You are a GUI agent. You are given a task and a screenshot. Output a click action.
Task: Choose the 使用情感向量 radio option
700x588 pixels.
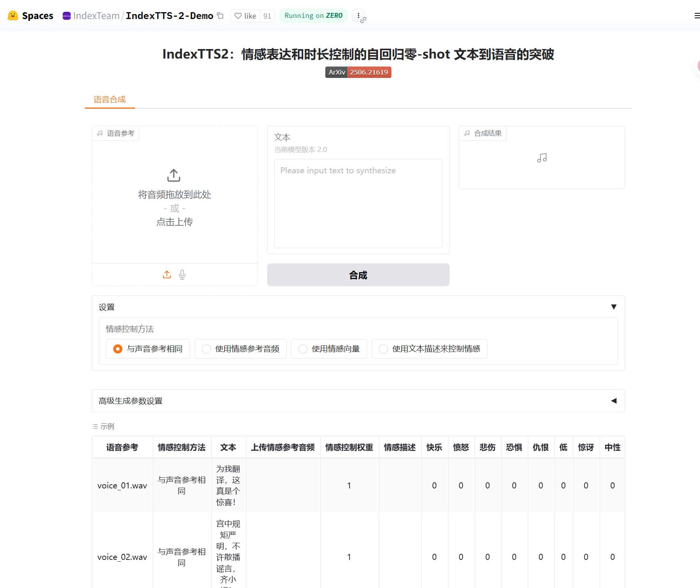[x=303, y=349]
